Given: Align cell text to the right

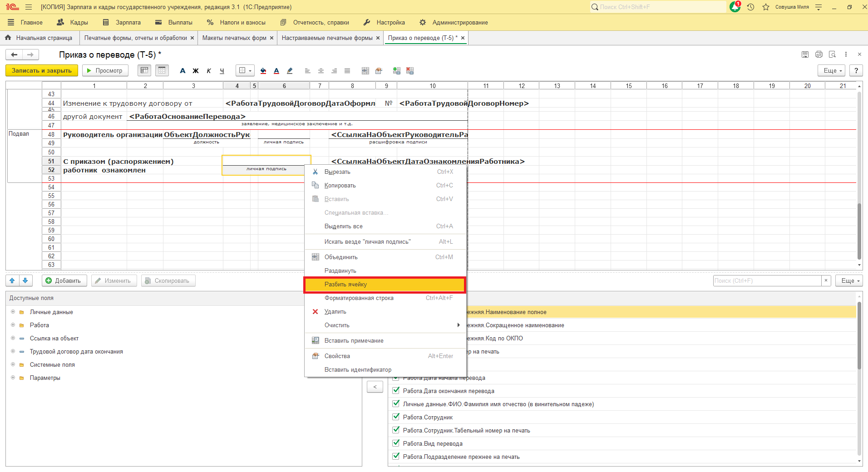Looking at the screenshot, I should 334,71.
